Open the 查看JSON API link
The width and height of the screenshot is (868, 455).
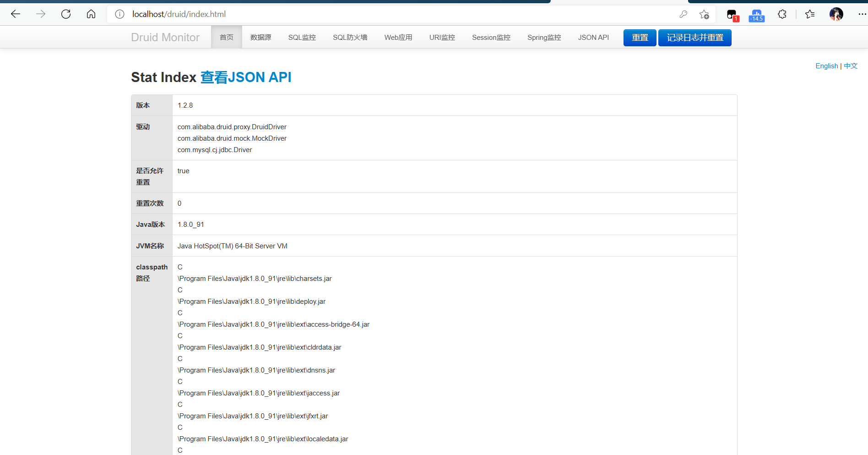(246, 77)
